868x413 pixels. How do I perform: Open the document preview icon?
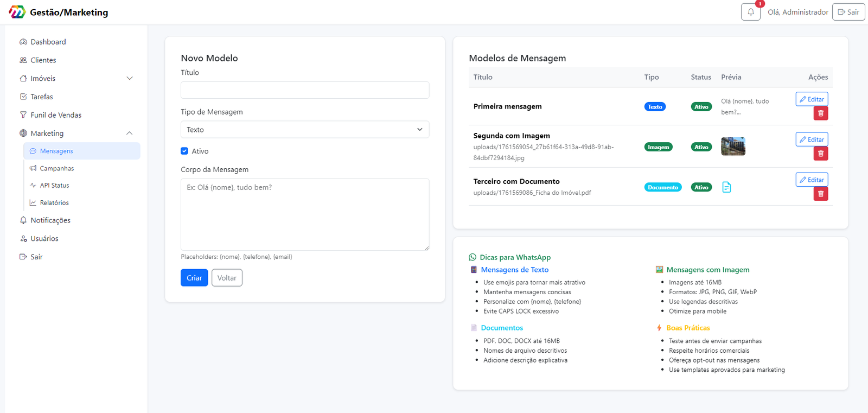point(726,187)
